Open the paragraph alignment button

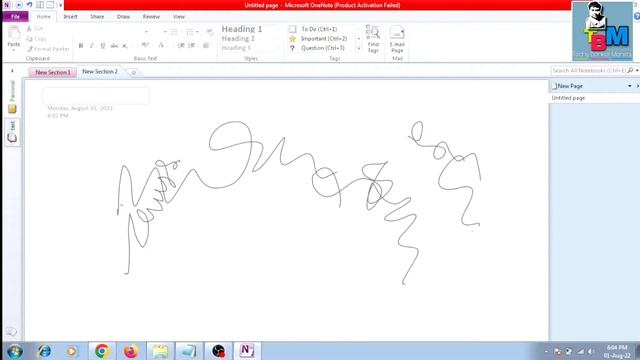206,45
